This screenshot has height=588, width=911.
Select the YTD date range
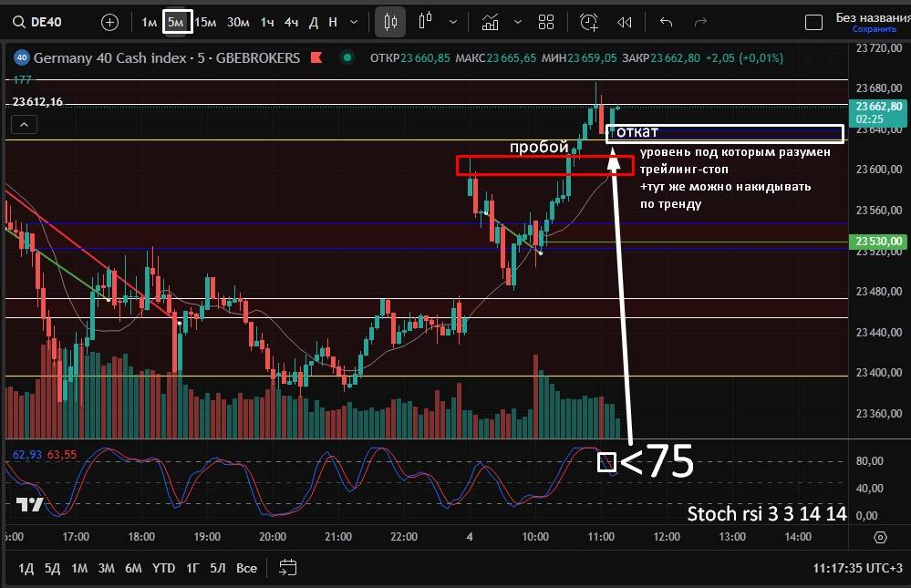(163, 568)
